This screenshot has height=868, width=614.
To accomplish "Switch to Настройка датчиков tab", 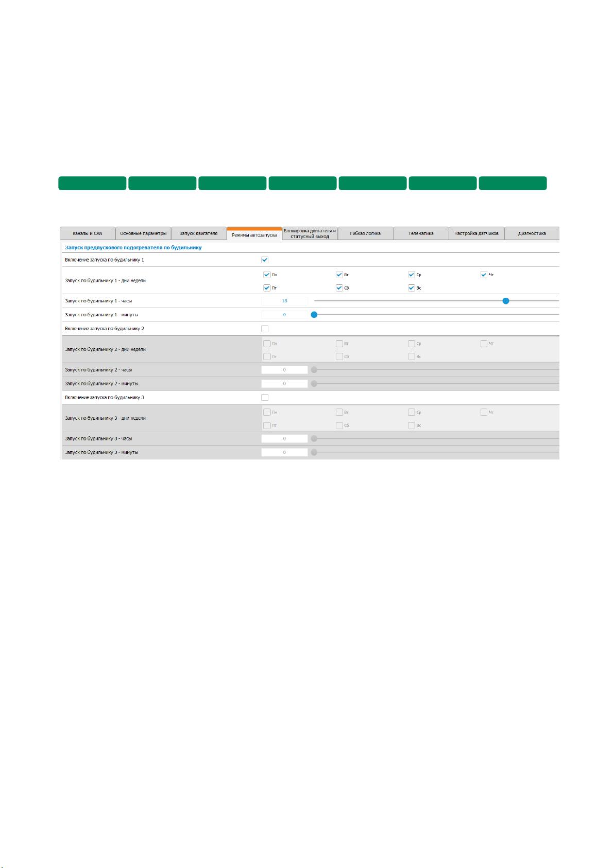I will [x=476, y=233].
